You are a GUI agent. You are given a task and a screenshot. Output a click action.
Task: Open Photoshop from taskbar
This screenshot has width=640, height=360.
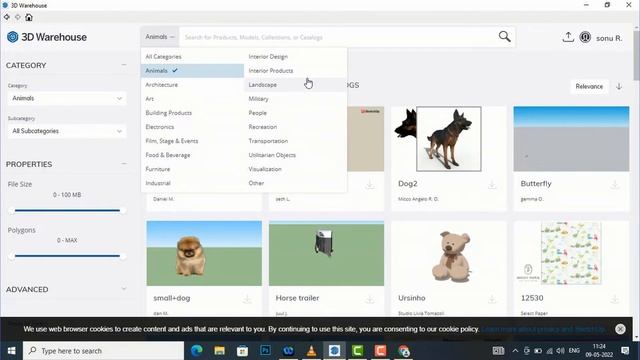point(265,351)
